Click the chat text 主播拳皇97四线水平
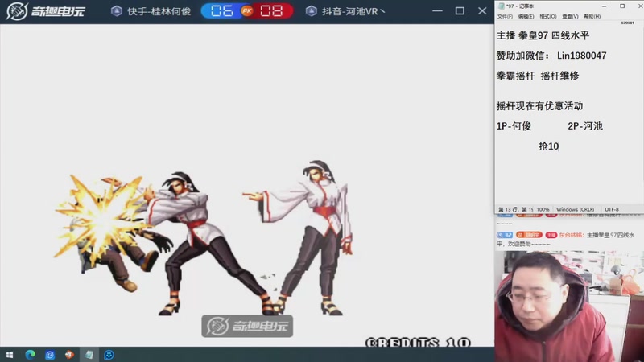 click(x=611, y=235)
